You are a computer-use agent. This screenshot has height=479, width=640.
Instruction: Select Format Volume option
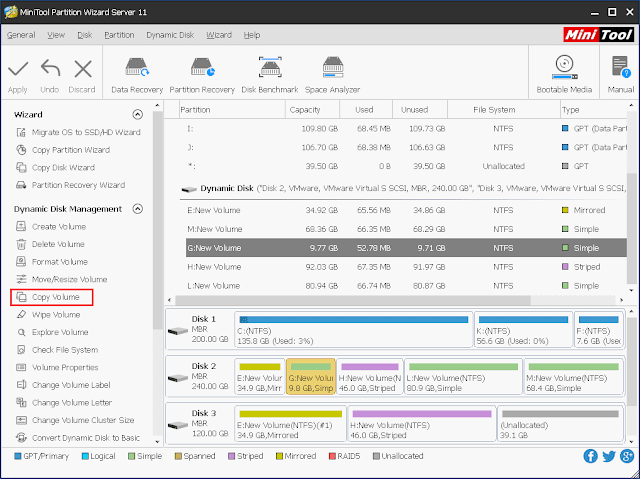[53, 262]
